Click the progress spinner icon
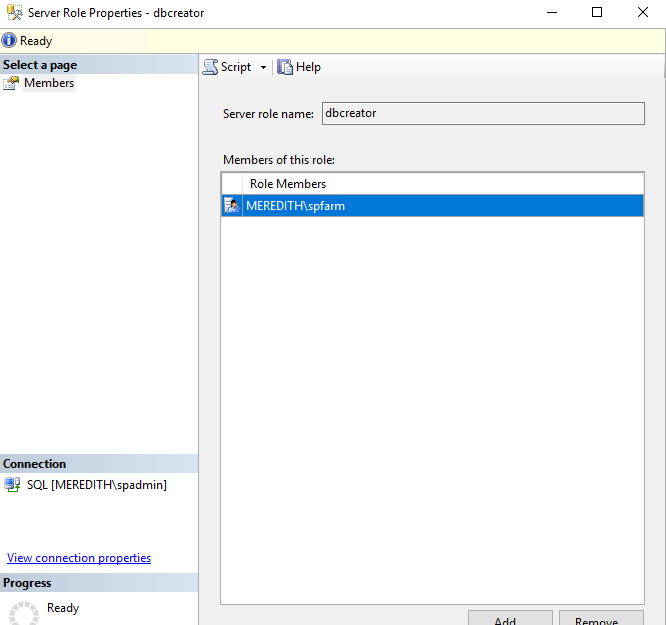 (x=24, y=613)
